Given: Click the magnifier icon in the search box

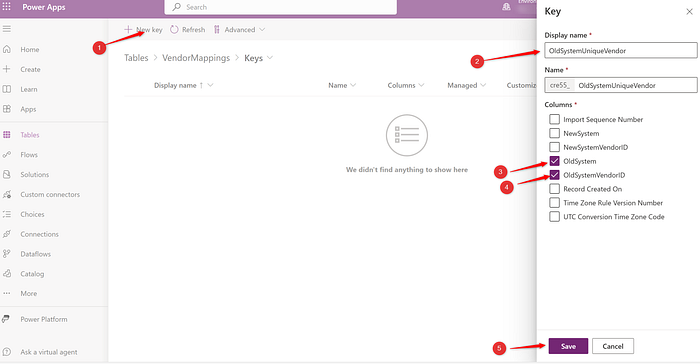Looking at the screenshot, I should point(177,7).
